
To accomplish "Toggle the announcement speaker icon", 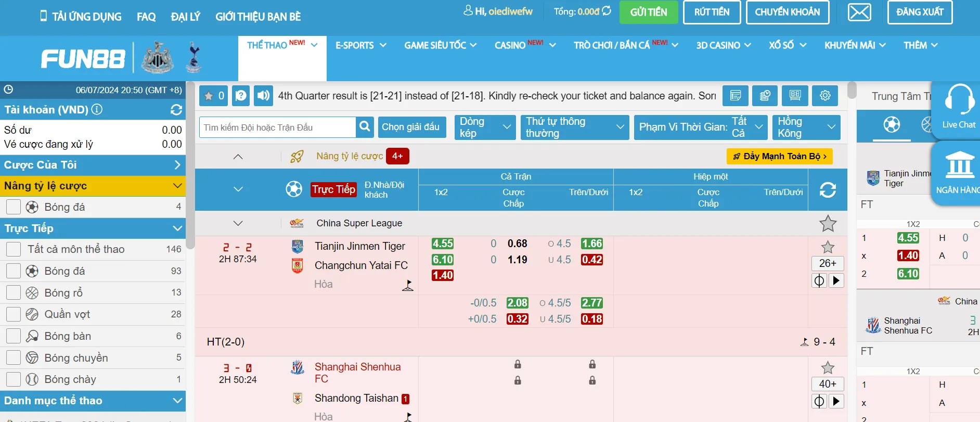I will [x=264, y=96].
